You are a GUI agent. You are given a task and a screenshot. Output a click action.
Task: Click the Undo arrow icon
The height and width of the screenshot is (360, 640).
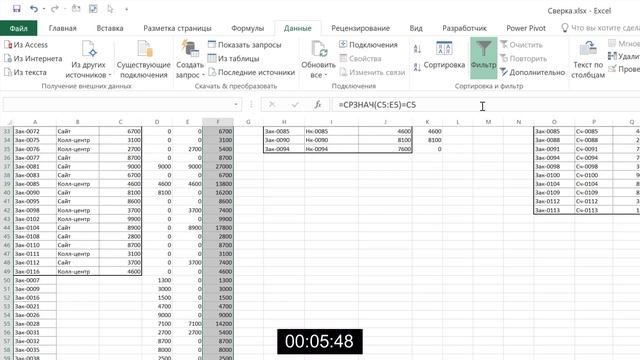34,9
